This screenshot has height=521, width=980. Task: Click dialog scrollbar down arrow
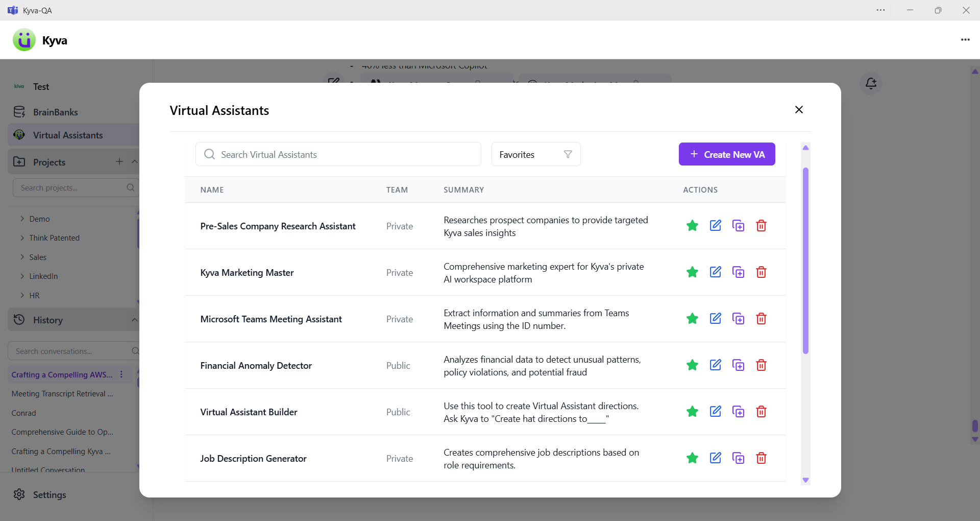805,480
